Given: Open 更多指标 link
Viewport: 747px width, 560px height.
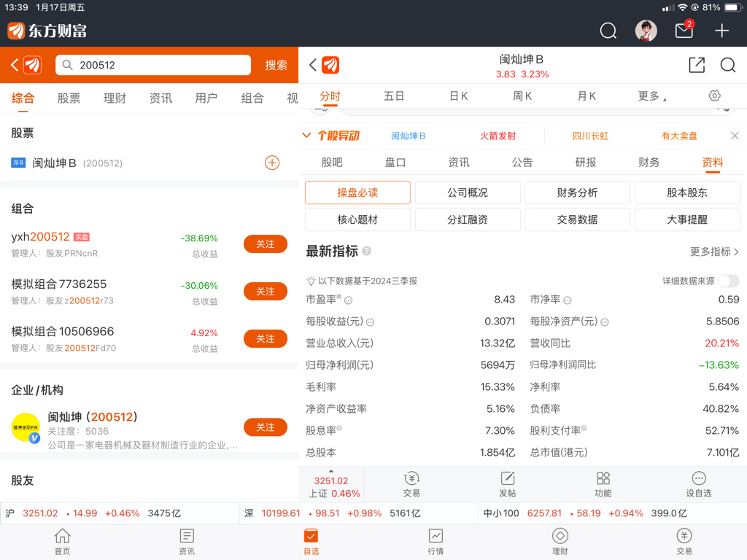Looking at the screenshot, I should click(714, 252).
